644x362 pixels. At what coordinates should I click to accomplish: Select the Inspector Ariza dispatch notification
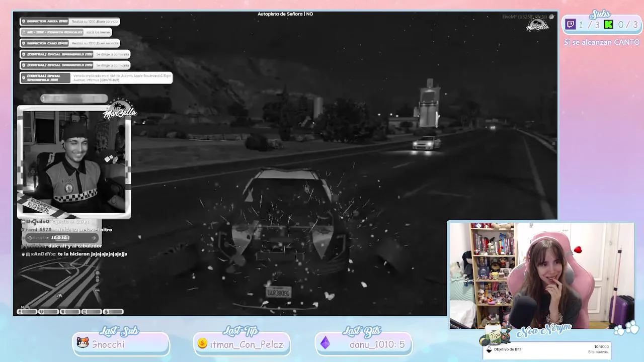pos(69,21)
